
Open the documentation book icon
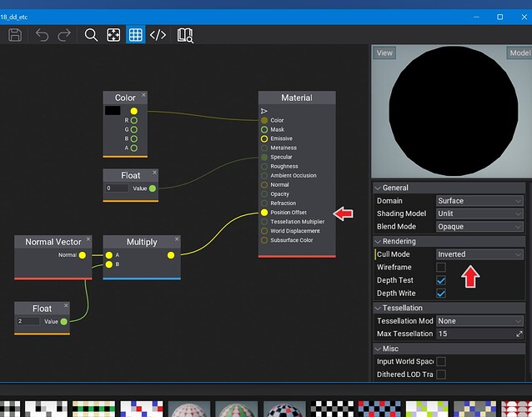184,35
